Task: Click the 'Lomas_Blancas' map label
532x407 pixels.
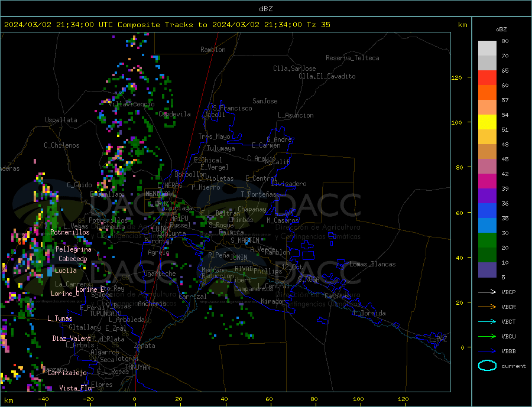Action: (372, 264)
